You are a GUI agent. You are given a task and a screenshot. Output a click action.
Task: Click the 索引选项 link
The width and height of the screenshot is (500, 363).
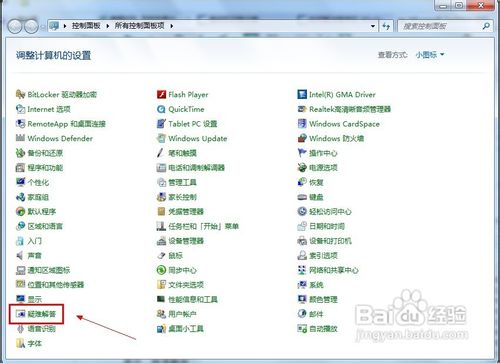[x=323, y=255]
